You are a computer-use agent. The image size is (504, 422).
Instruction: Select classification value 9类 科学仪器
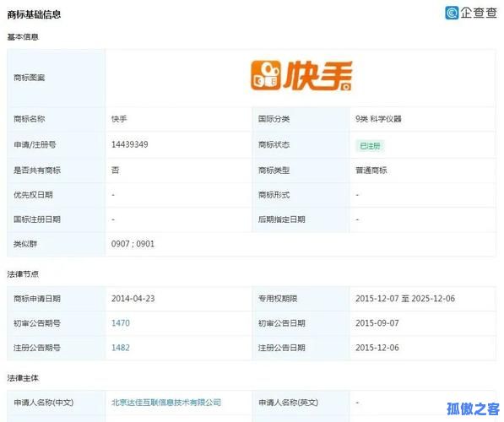(378, 119)
